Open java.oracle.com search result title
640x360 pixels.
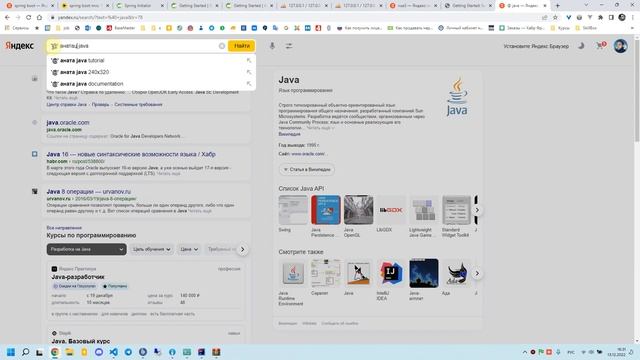68,122
